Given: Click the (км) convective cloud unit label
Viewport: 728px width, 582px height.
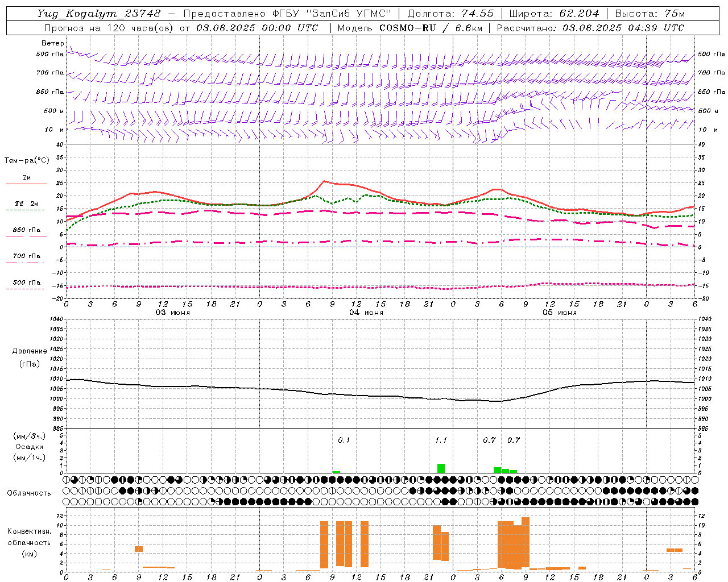Looking at the screenshot, I should point(30,554).
